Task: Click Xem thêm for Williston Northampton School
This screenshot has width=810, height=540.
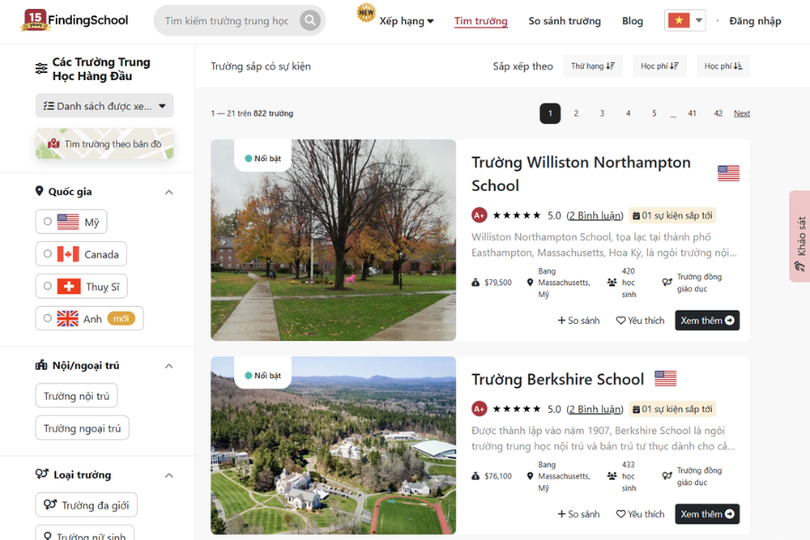Action: pyautogui.click(x=707, y=321)
